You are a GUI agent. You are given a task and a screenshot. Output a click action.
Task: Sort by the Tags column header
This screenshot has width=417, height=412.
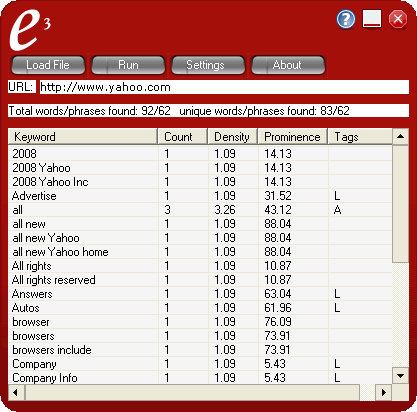pos(360,137)
